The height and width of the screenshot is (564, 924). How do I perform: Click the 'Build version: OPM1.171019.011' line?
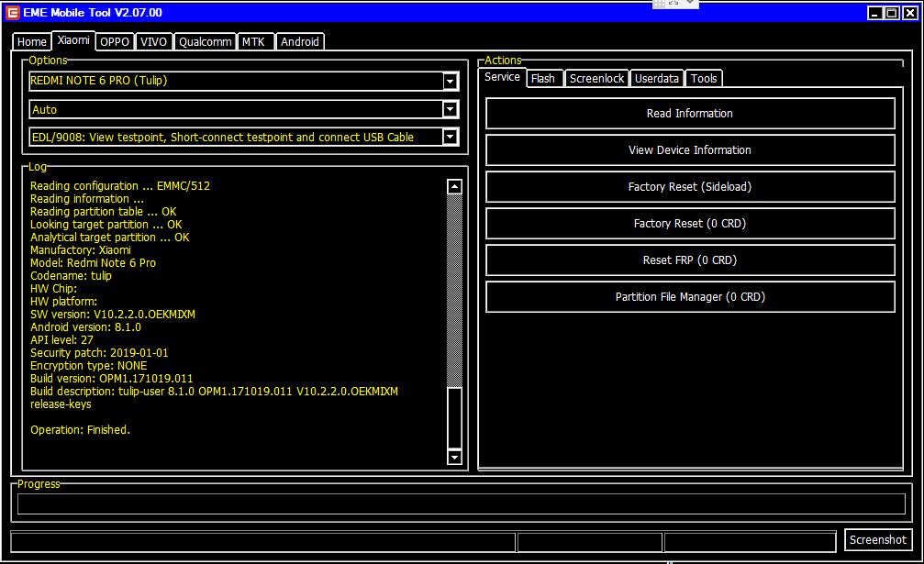click(x=111, y=379)
